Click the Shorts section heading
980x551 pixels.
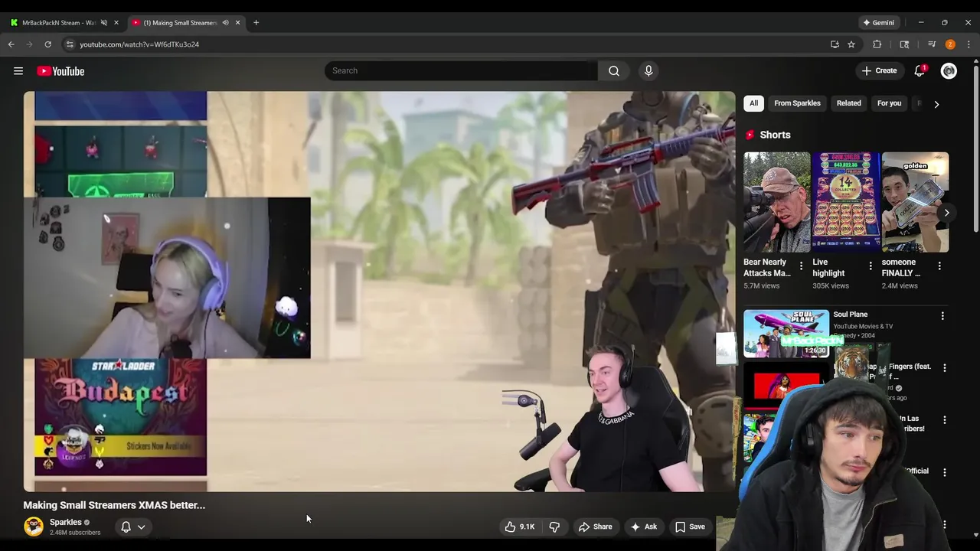click(x=775, y=135)
